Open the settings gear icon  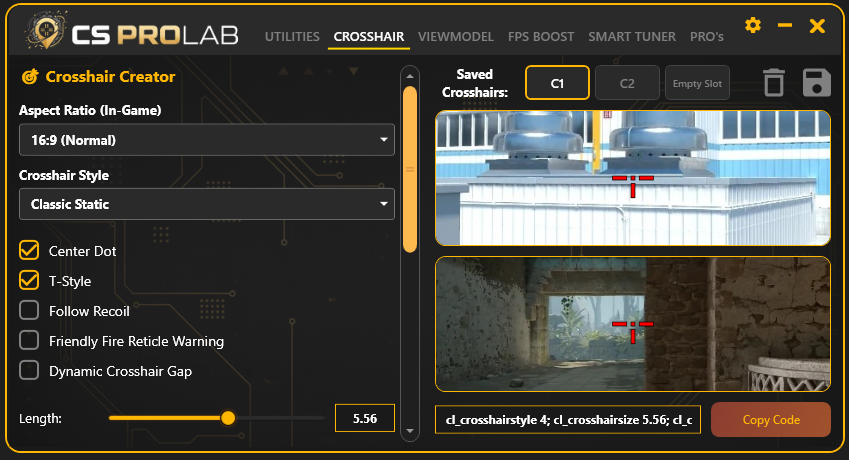tap(753, 25)
